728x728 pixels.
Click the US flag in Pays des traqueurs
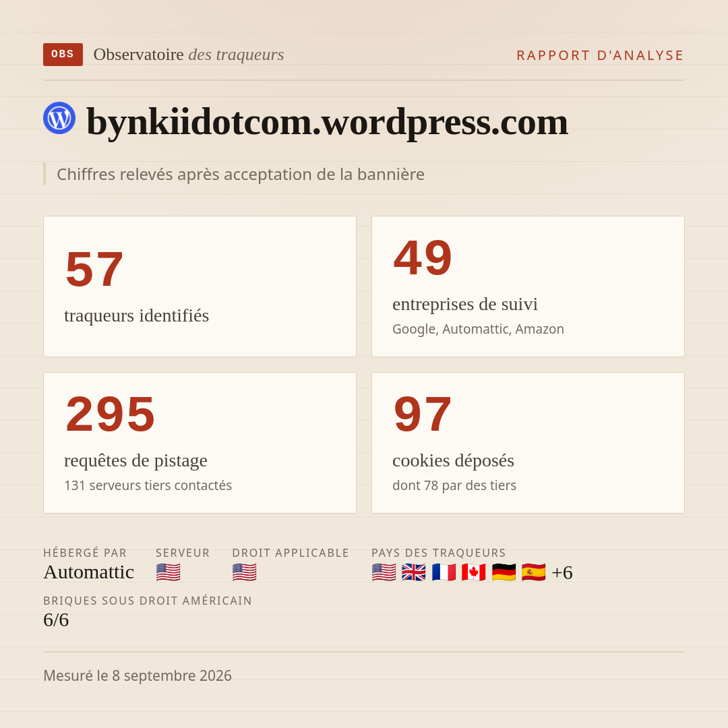pos(384,572)
